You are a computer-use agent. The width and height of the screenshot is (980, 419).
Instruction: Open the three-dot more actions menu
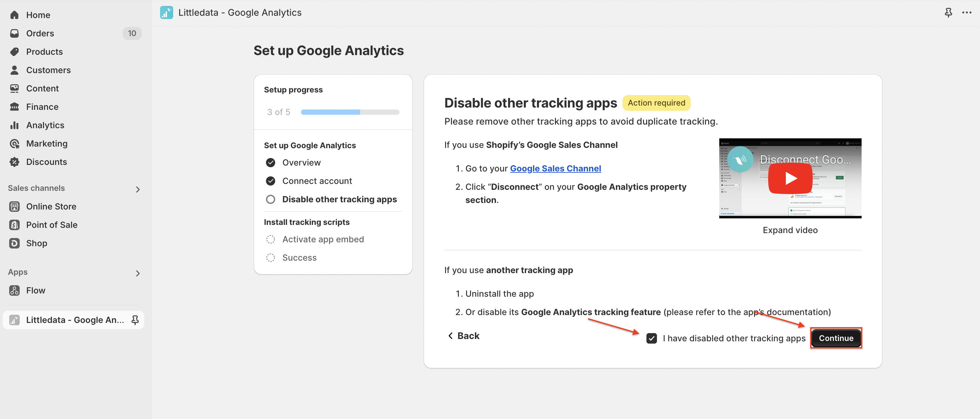(x=967, y=12)
